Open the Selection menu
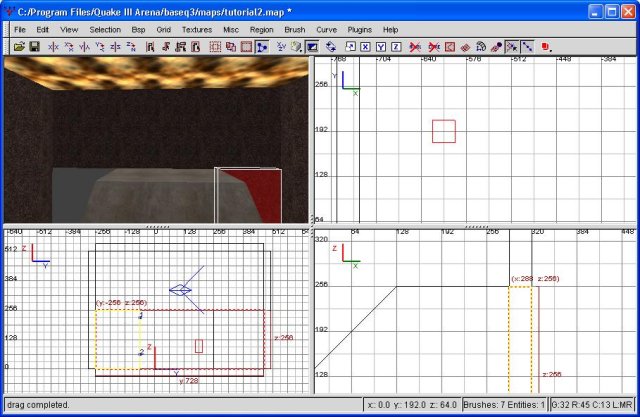 105,30
